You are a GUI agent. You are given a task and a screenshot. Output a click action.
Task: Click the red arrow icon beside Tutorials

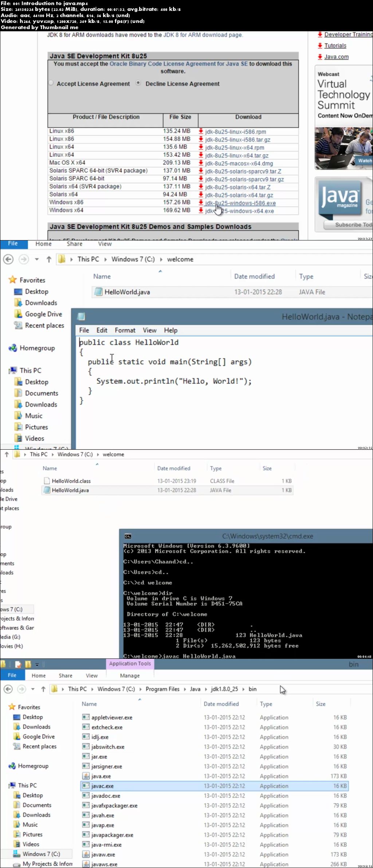(320, 45)
